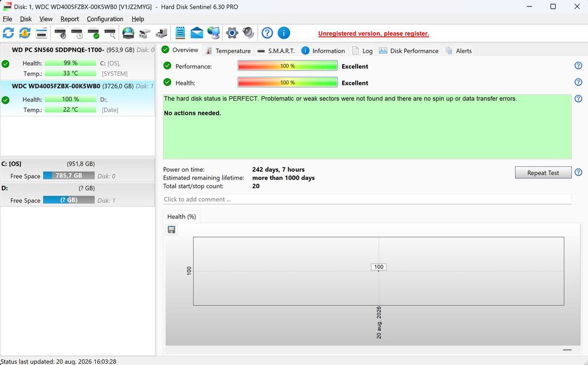Click the Repeat Test button
The image size is (588, 365).
[543, 173]
